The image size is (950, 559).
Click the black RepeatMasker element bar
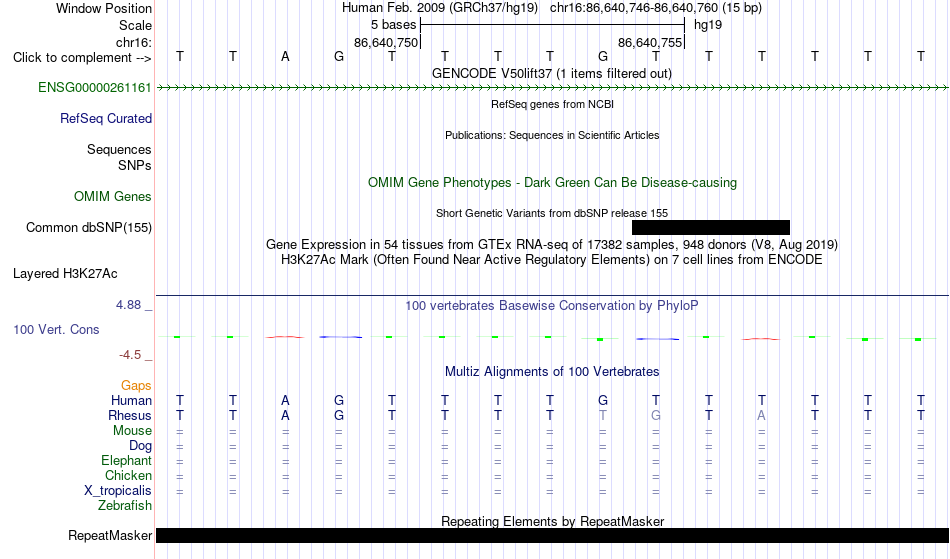tap(553, 535)
